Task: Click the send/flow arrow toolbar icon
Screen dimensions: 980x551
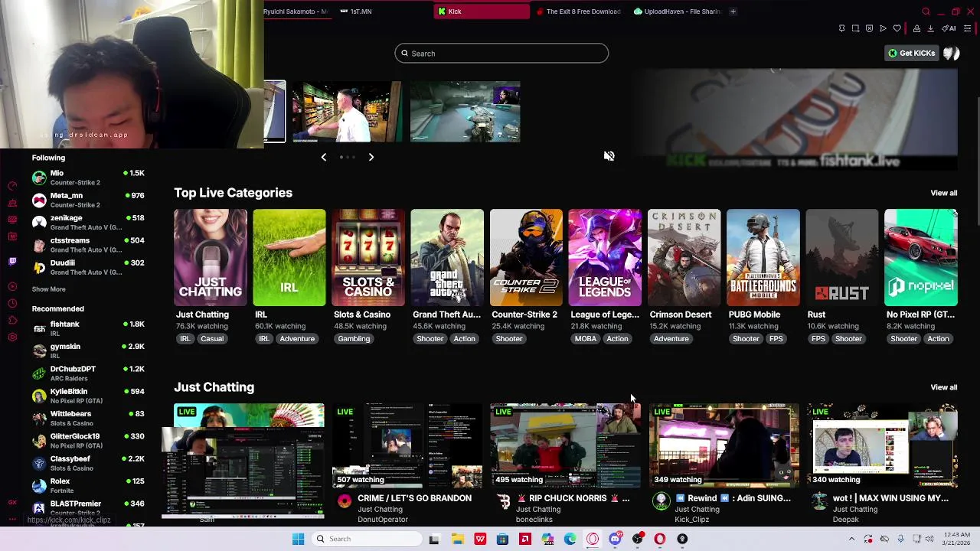Action: tap(883, 28)
